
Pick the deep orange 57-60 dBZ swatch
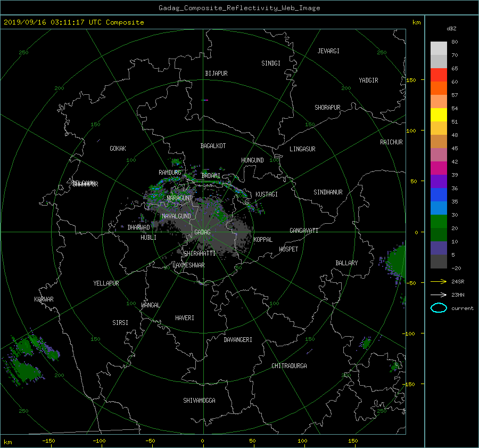coord(439,88)
